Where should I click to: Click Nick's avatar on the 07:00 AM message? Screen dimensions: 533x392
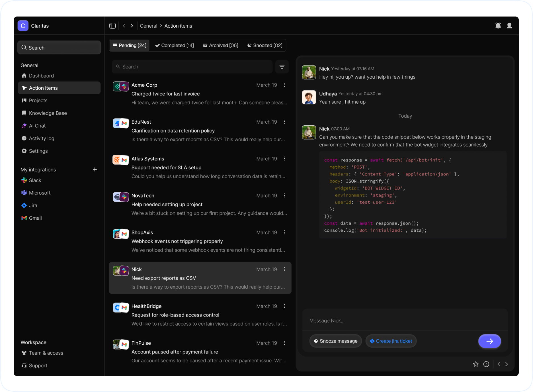click(309, 132)
